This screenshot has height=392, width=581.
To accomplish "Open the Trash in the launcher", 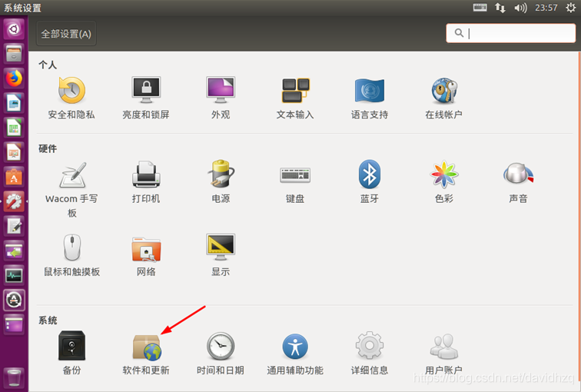I will (x=14, y=377).
